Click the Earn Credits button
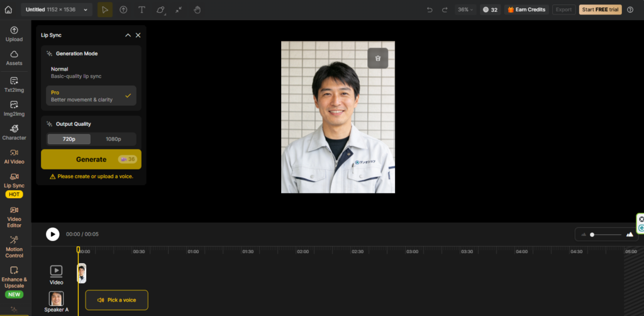Image resolution: width=644 pixels, height=316 pixels. 526,9
